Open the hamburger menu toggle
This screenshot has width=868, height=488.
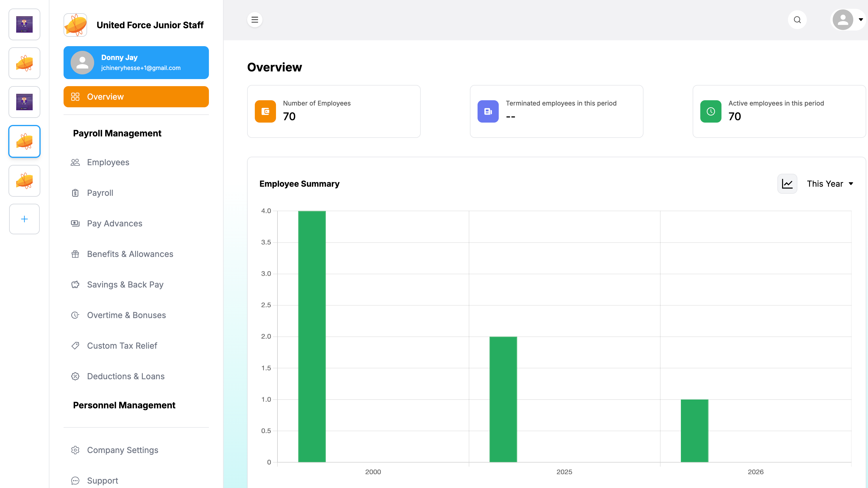click(255, 20)
